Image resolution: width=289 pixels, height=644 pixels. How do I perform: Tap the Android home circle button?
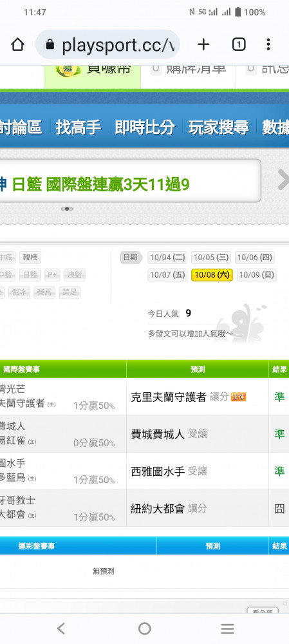(x=144, y=629)
